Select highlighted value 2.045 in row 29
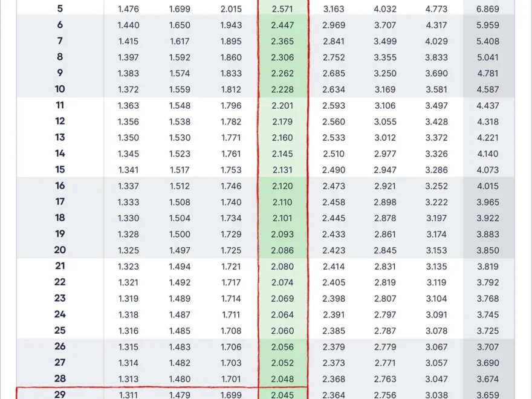This screenshot has height=399, width=532. [282, 395]
